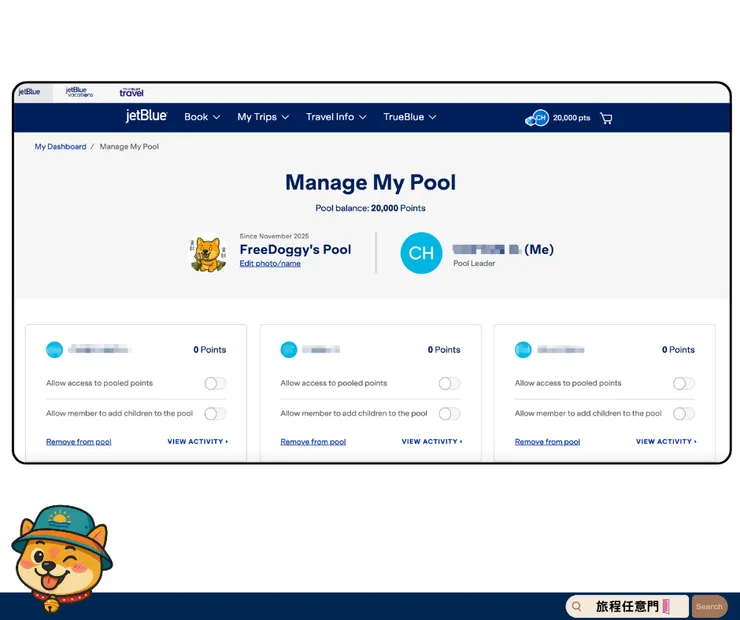
Task: Expand the TrueBlue dropdown menu
Action: 410,117
